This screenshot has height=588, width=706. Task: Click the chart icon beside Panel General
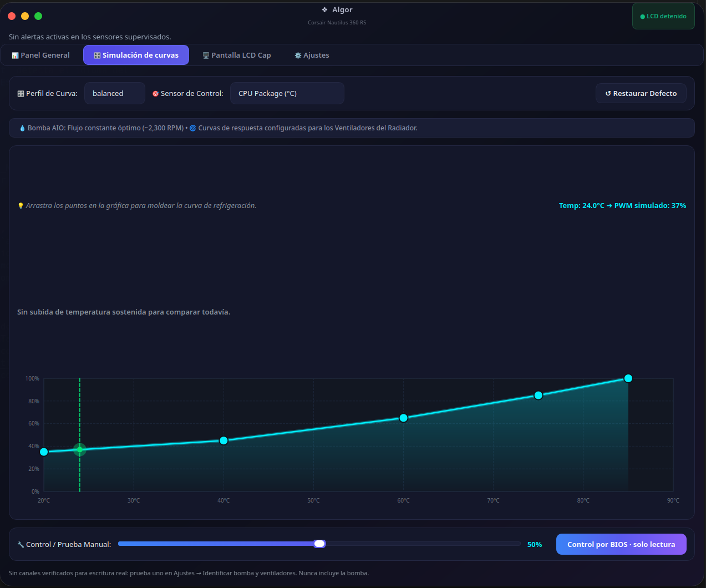(x=15, y=55)
